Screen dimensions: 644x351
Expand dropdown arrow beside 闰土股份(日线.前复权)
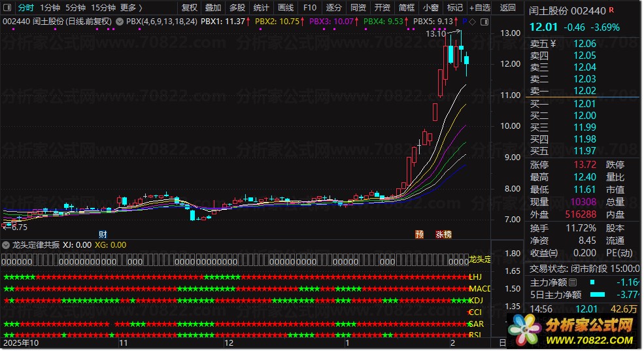click(x=120, y=22)
